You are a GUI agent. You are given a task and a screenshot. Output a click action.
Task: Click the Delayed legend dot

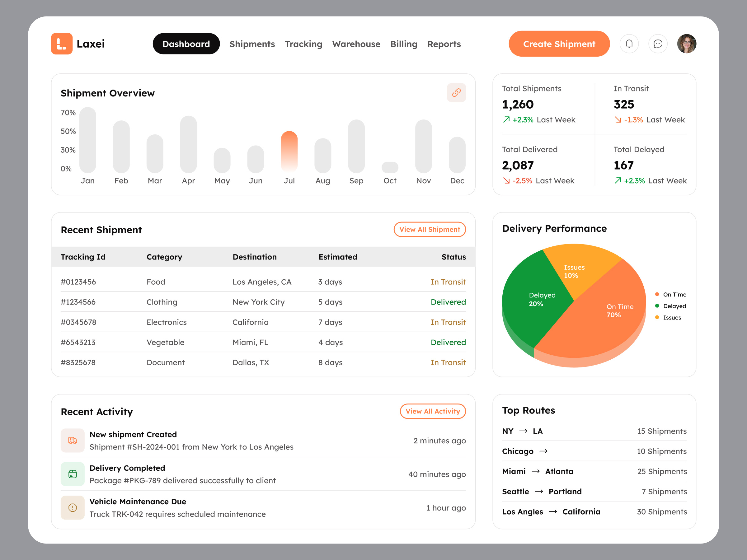[657, 306]
